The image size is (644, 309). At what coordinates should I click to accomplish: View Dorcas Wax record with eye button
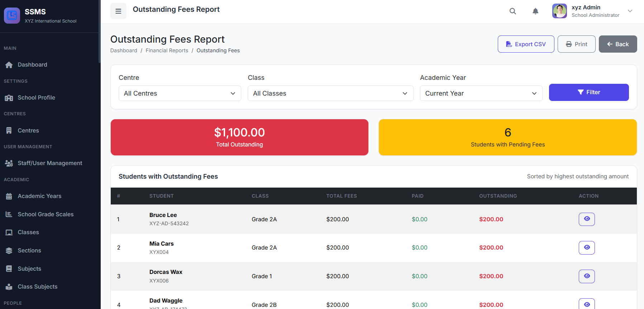pos(587,276)
